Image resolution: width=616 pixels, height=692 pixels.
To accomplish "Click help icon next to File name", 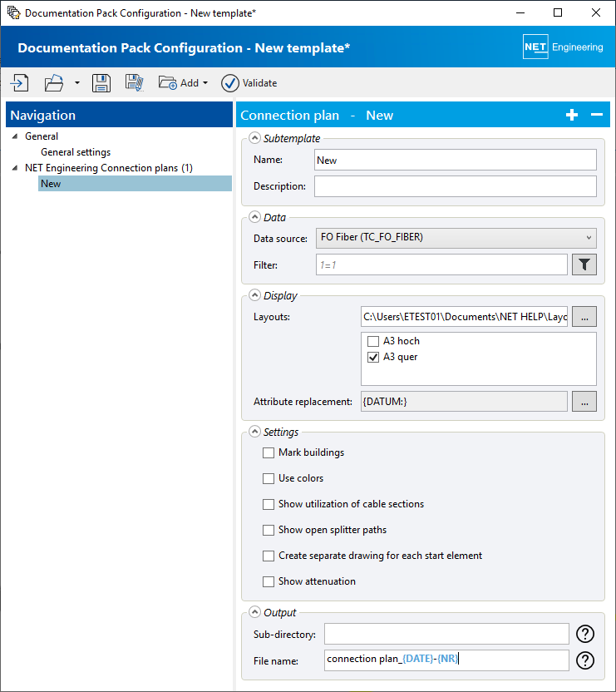I will (x=585, y=660).
